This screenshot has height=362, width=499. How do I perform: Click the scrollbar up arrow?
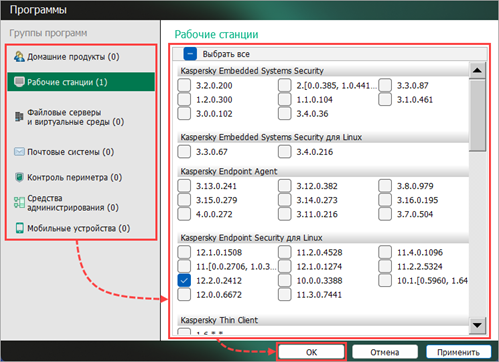[477, 70]
